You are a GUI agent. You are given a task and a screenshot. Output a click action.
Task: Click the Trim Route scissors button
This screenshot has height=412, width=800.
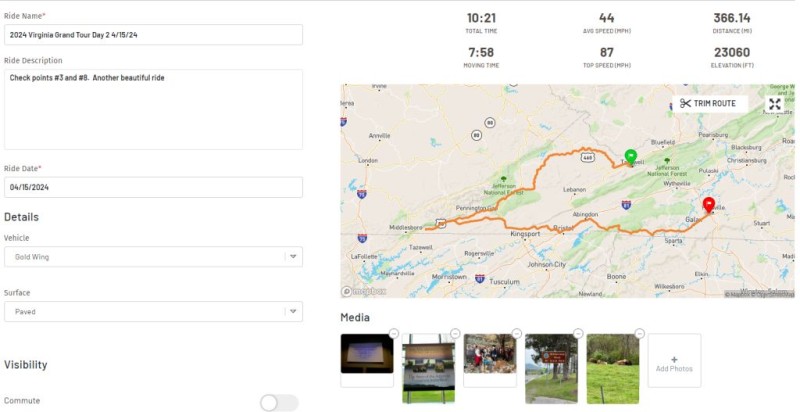coord(708,103)
